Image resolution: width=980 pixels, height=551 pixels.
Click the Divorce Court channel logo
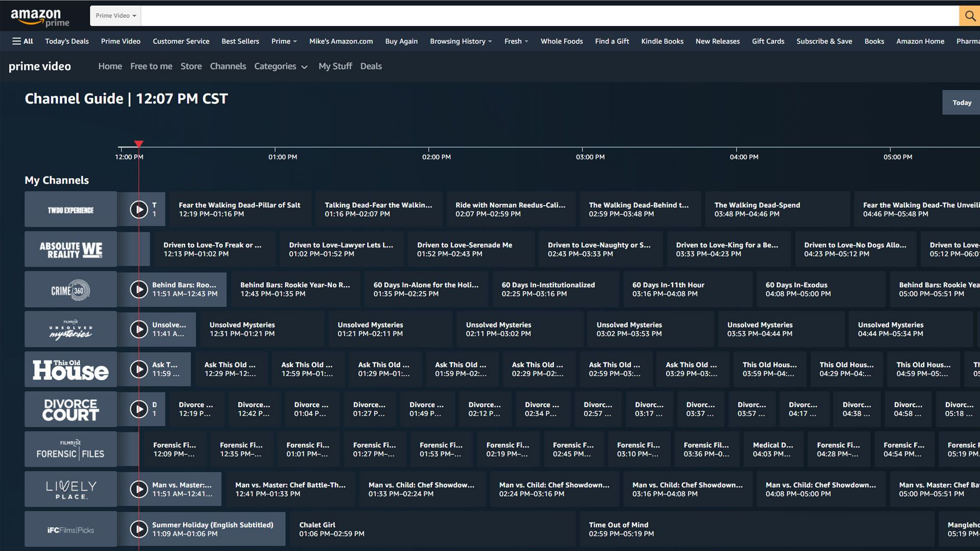click(70, 409)
